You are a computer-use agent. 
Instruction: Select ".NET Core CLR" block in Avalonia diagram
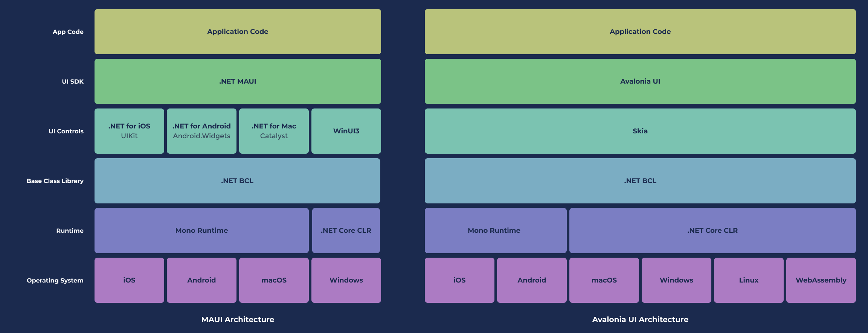[x=712, y=231]
